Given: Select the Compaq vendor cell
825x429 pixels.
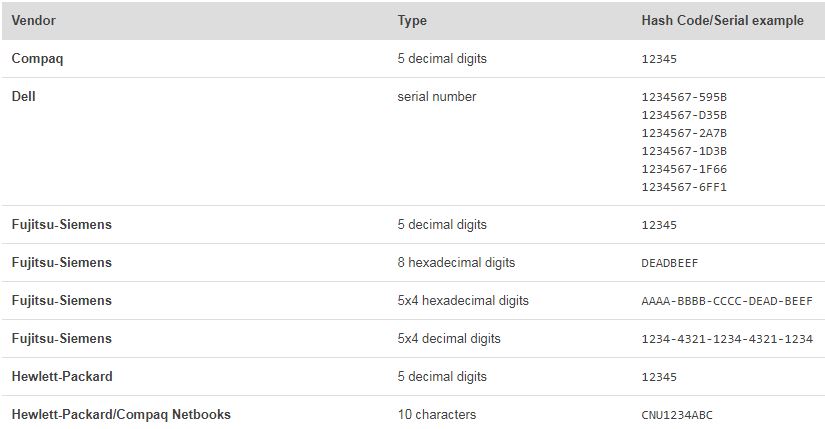Looking at the screenshot, I should point(39,59).
